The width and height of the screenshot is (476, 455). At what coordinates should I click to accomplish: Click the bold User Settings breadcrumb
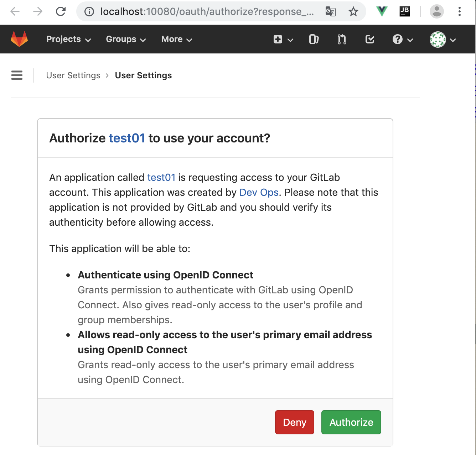143,75
